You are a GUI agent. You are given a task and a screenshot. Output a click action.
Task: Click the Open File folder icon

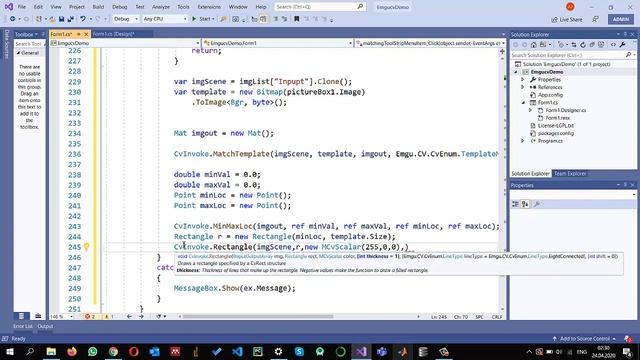point(52,19)
